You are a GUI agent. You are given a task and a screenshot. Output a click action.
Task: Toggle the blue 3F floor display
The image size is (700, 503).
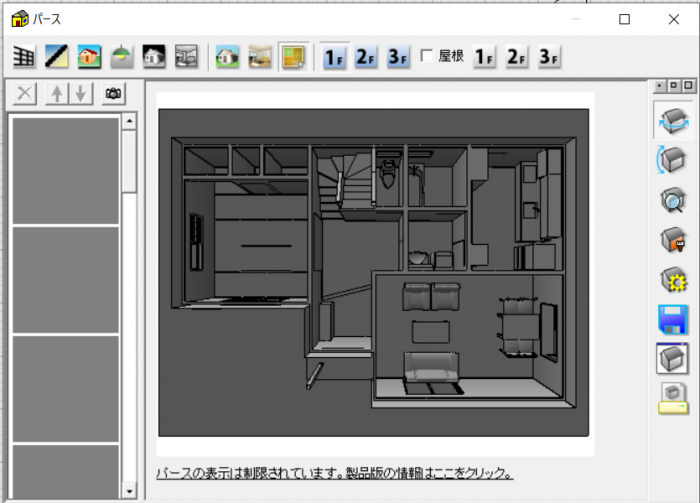(398, 57)
